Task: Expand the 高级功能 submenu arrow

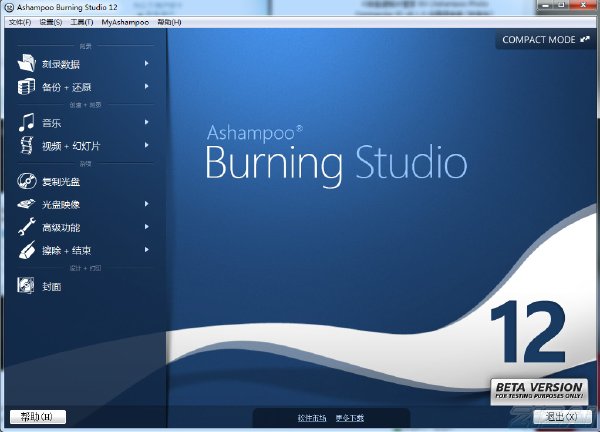Action: click(x=147, y=227)
